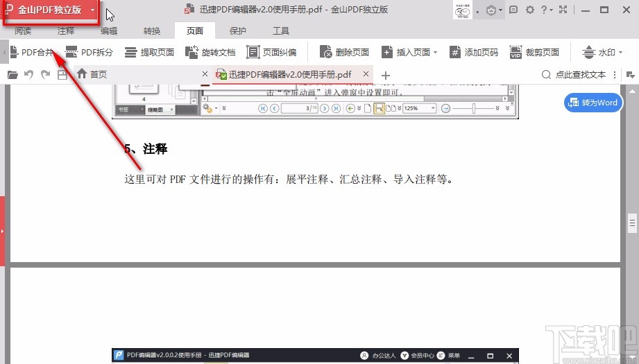Choose the 旋转文档 rotate document tool
This screenshot has height=364, width=639.
[x=210, y=52]
